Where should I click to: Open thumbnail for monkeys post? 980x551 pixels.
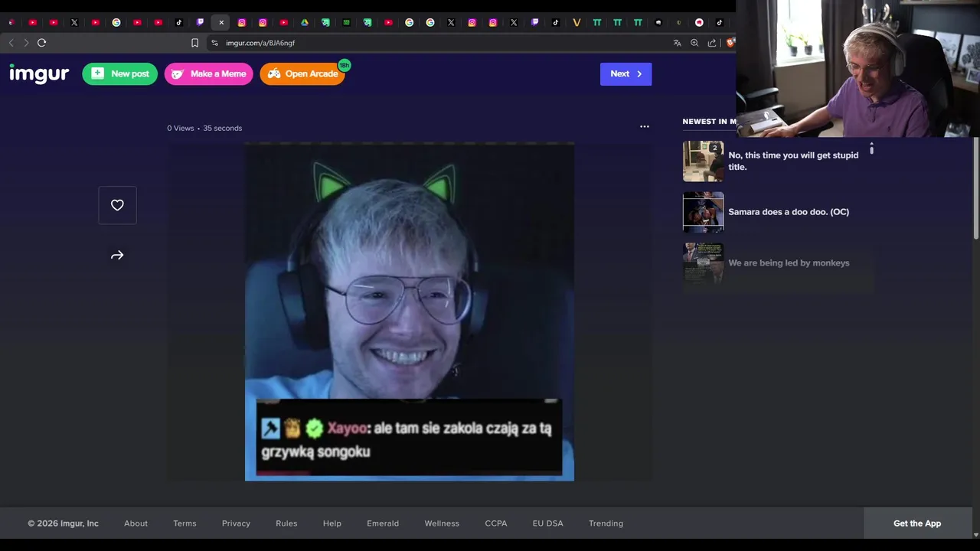click(x=703, y=262)
